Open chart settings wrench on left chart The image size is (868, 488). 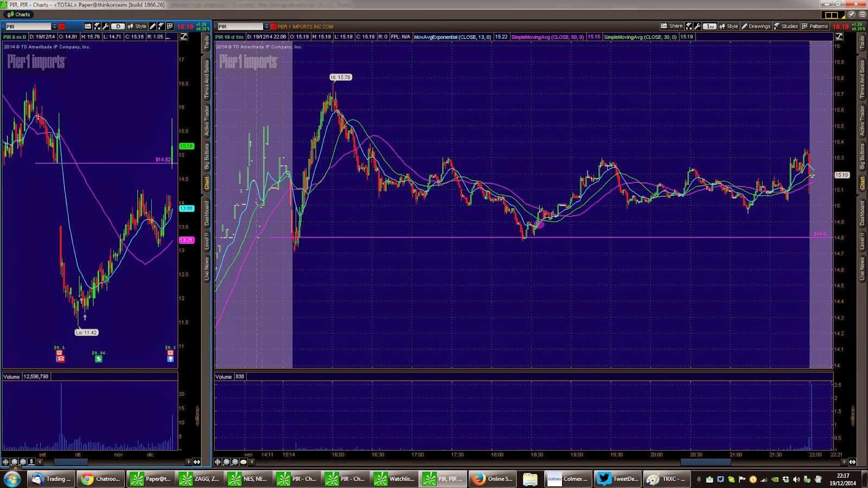coord(105,26)
